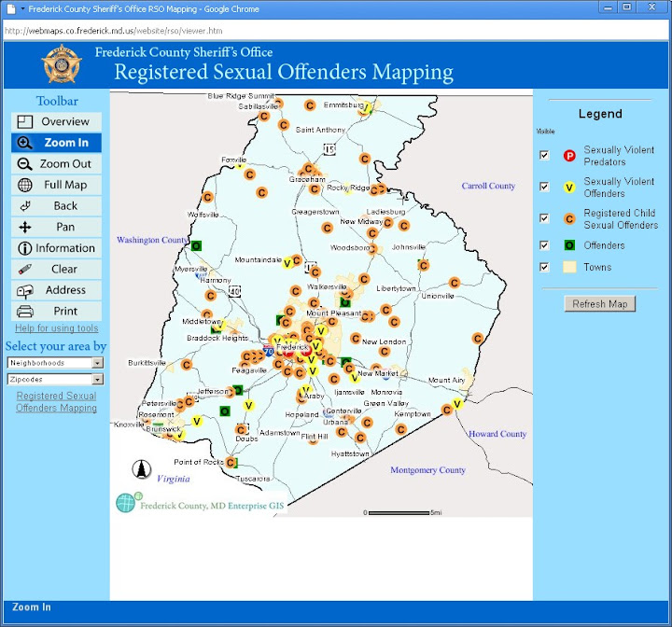Screen dimensions: 672x627
Task: Clear map selection with Clear tool
Action: (x=56, y=270)
